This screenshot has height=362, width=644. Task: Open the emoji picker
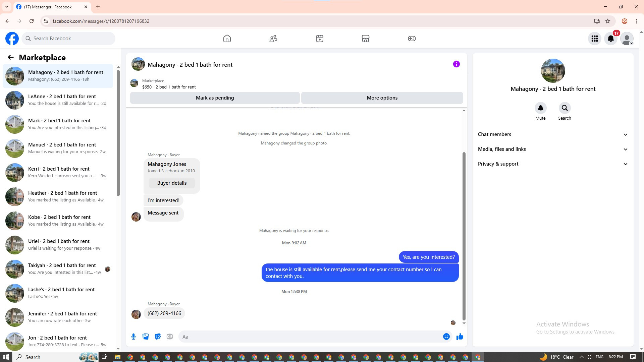446,337
